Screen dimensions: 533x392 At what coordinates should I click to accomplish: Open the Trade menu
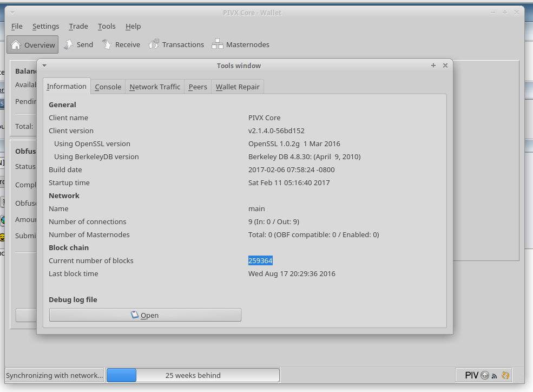point(78,26)
